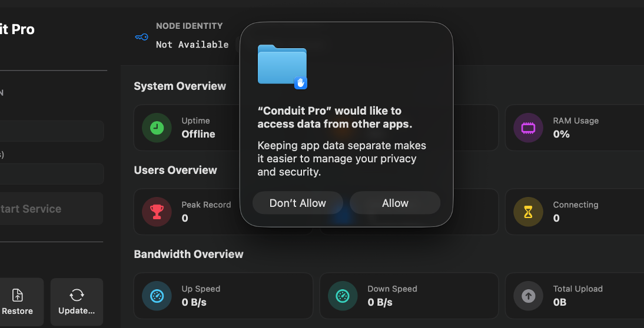Image resolution: width=644 pixels, height=328 pixels.
Task: Click the blue folder icon in the dialog
Action: pos(283,66)
